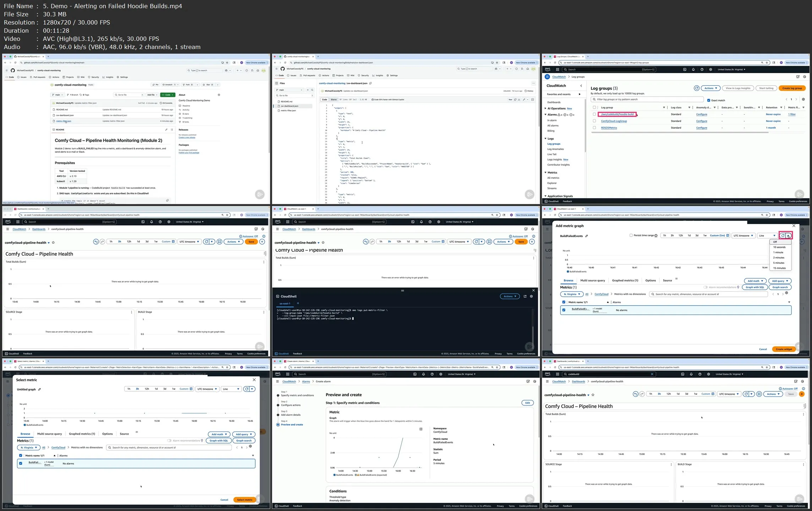Uncheck BuildFailedEv... row in Add metric graph dialog
The height and width of the screenshot is (511, 812).
point(564,310)
